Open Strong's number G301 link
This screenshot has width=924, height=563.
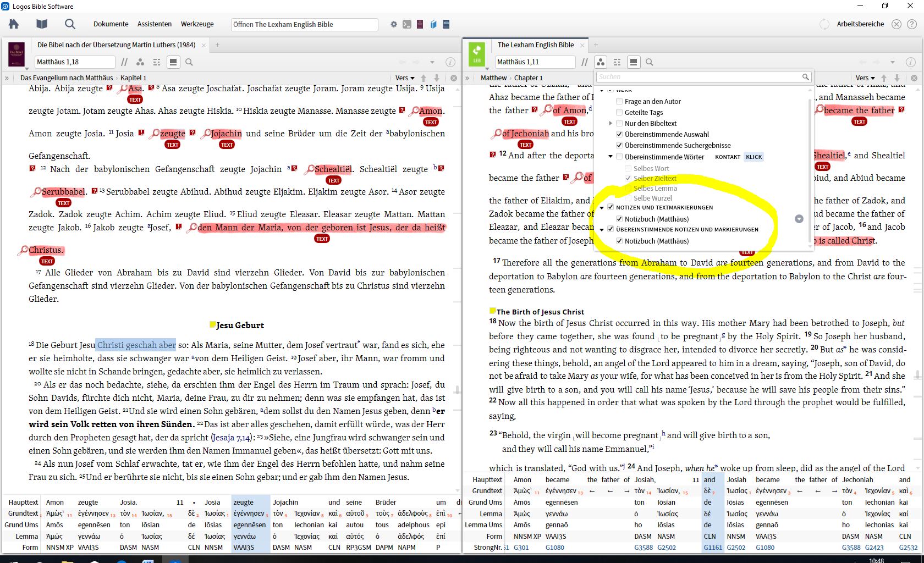coord(521,548)
